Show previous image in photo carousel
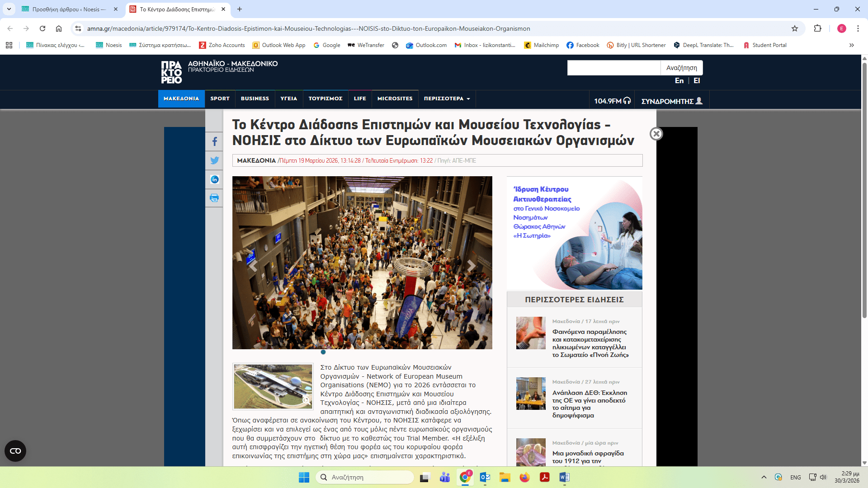868x488 pixels. click(253, 266)
